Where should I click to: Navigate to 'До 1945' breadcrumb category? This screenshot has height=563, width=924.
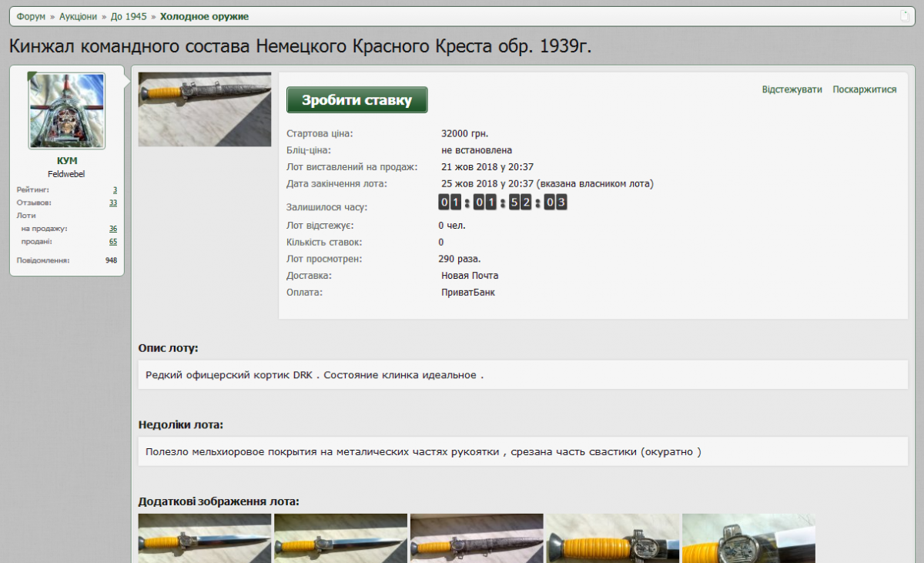(129, 16)
